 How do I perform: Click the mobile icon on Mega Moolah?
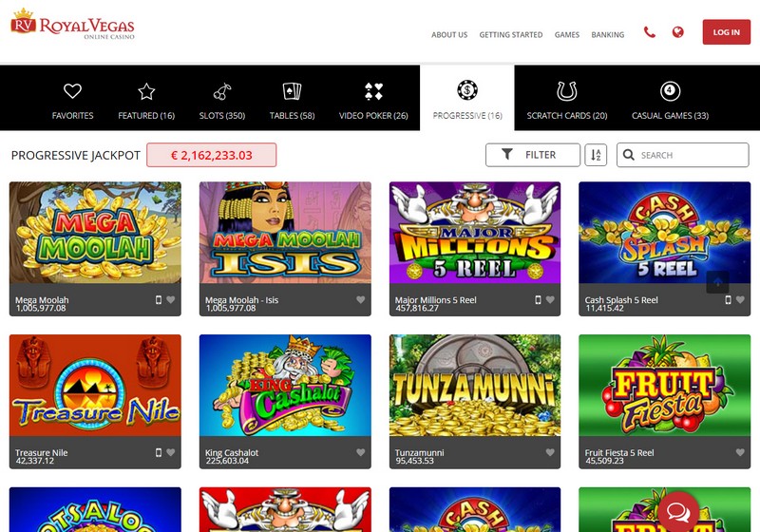(159, 300)
